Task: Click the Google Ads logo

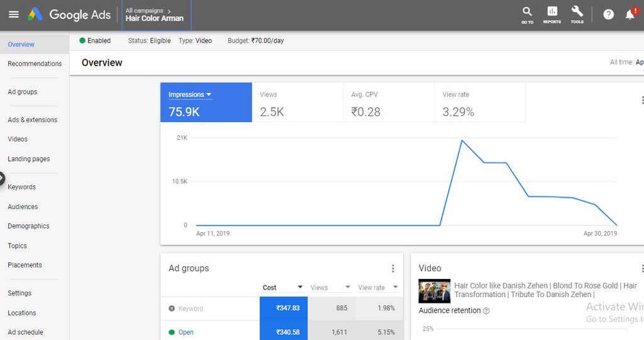Action: point(69,15)
